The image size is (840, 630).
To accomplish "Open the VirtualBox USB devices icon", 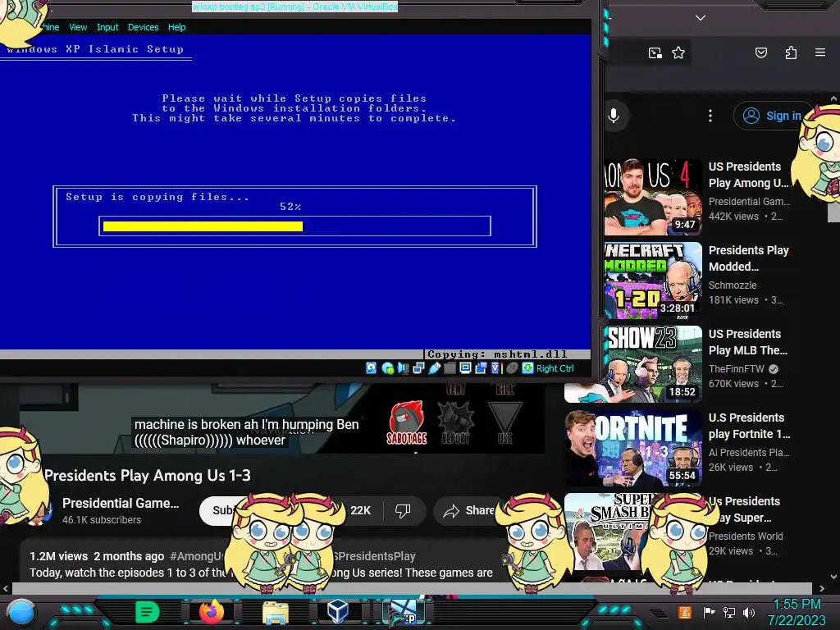I will coord(435,368).
